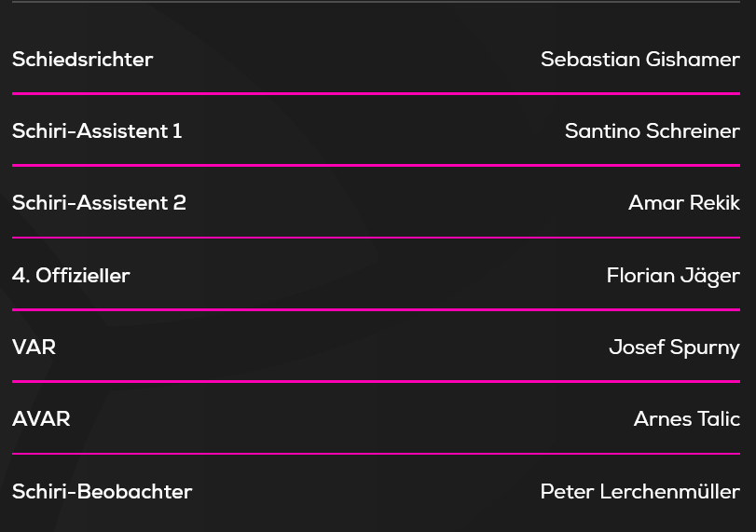The height and width of the screenshot is (532, 756).
Task: Click the Schiri-Assistent 1 label
Action: (x=97, y=131)
